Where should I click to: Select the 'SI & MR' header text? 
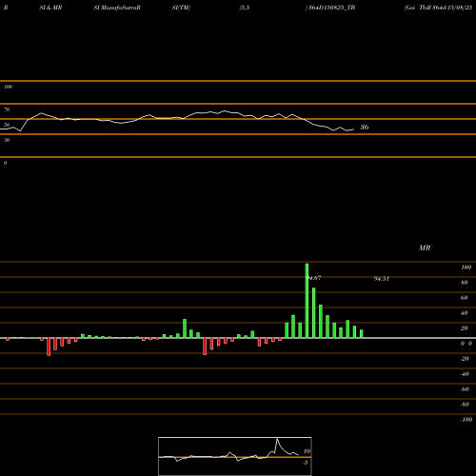(x=50, y=8)
